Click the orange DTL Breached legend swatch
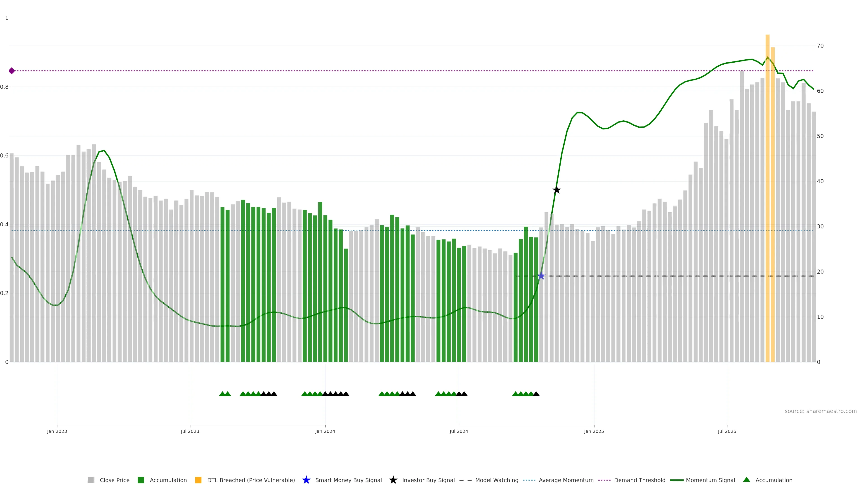This screenshot has height=488, width=868. click(198, 480)
